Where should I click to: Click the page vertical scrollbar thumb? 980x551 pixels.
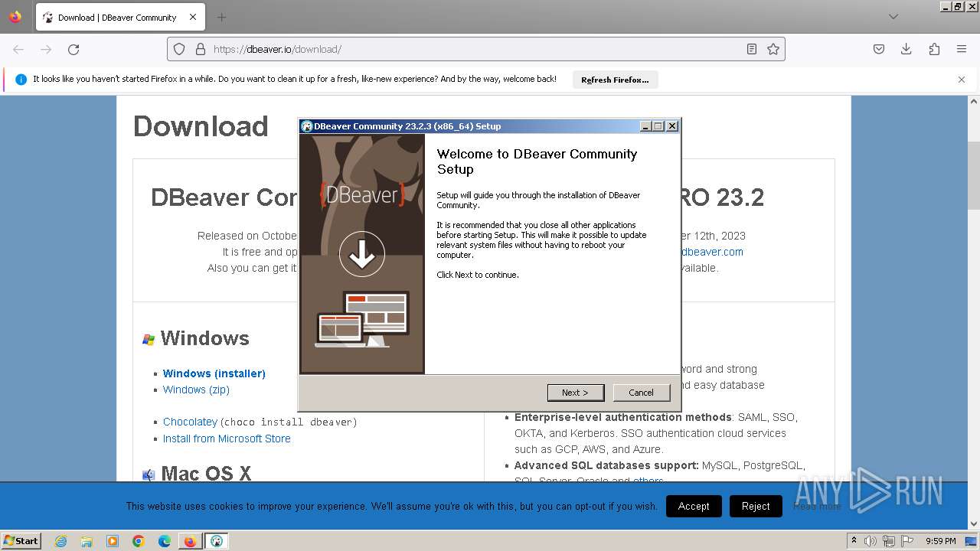(974, 175)
